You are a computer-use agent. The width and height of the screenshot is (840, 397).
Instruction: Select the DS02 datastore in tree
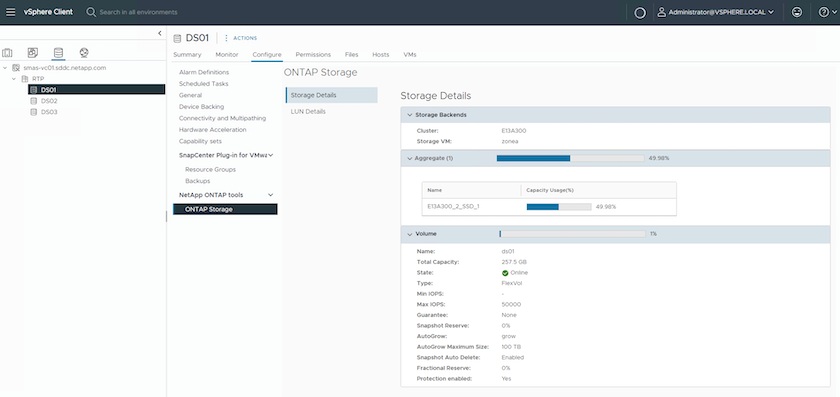pos(49,101)
